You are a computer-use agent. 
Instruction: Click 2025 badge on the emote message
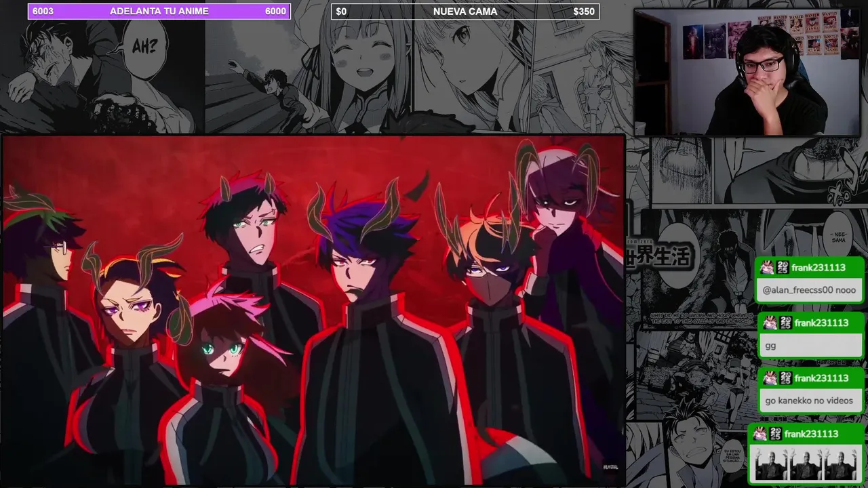click(775, 434)
